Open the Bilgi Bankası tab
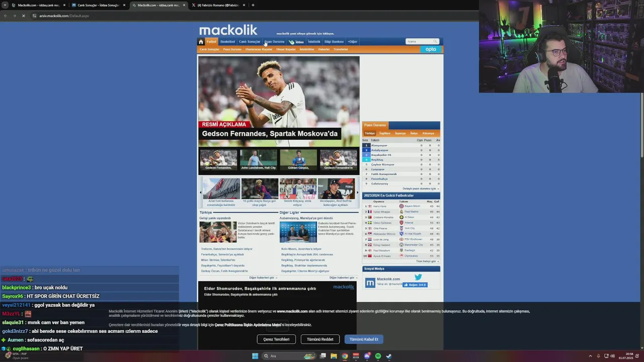This screenshot has height=362, width=644. 334,42
